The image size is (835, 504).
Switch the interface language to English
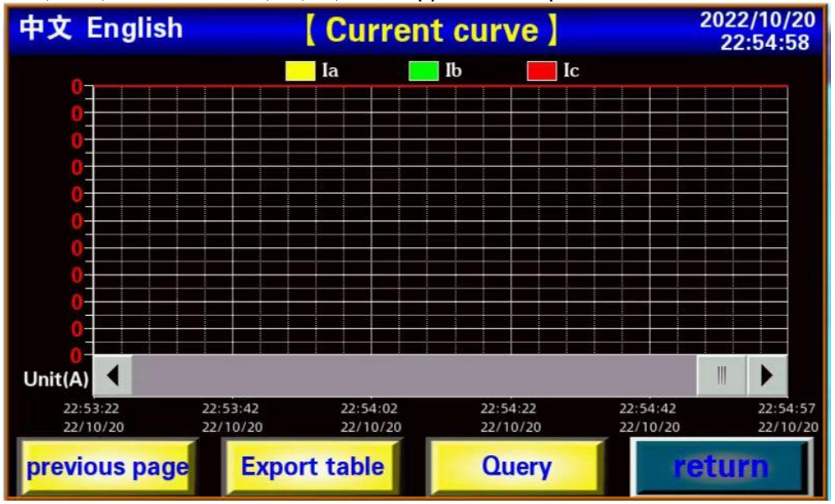(134, 28)
